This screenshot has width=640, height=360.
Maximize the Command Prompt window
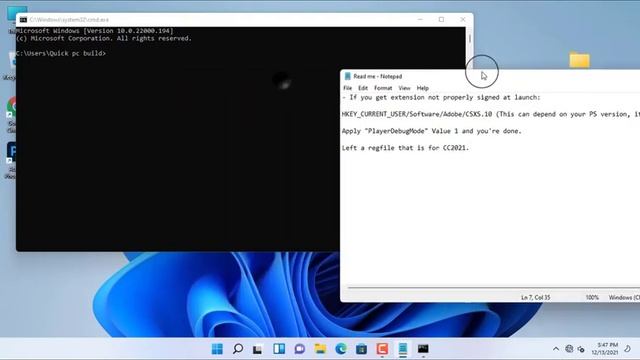pyautogui.click(x=441, y=20)
